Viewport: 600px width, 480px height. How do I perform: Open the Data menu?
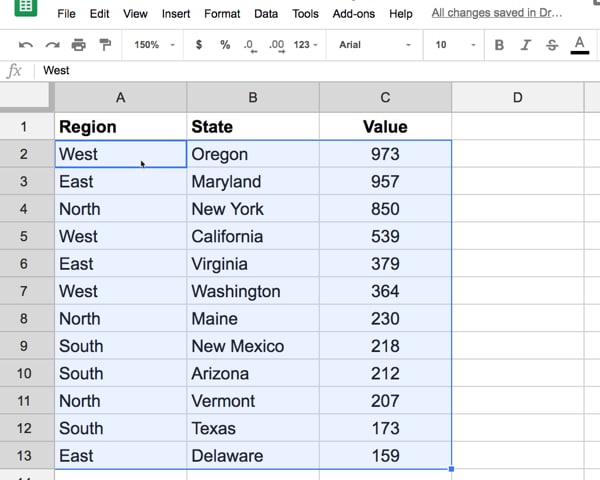pyautogui.click(x=266, y=14)
